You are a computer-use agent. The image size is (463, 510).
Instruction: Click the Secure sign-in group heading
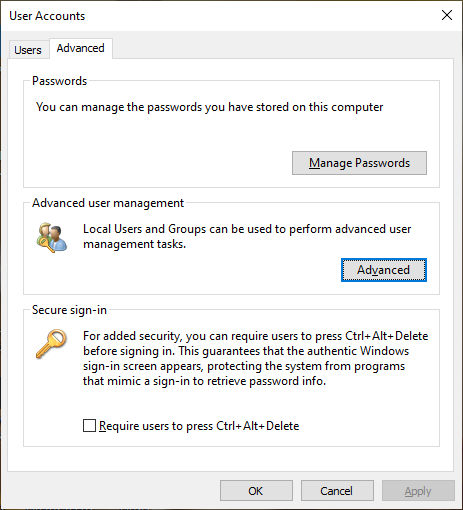(69, 310)
